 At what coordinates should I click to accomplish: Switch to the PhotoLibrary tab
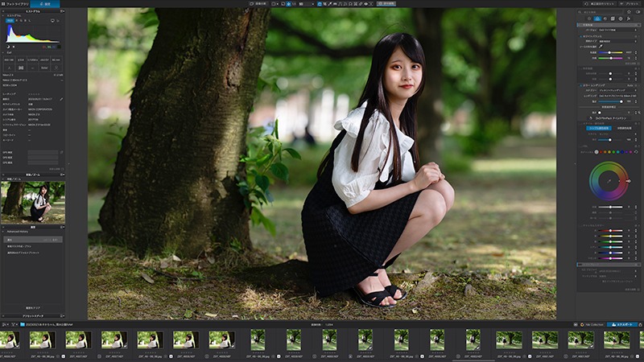(14, 4)
